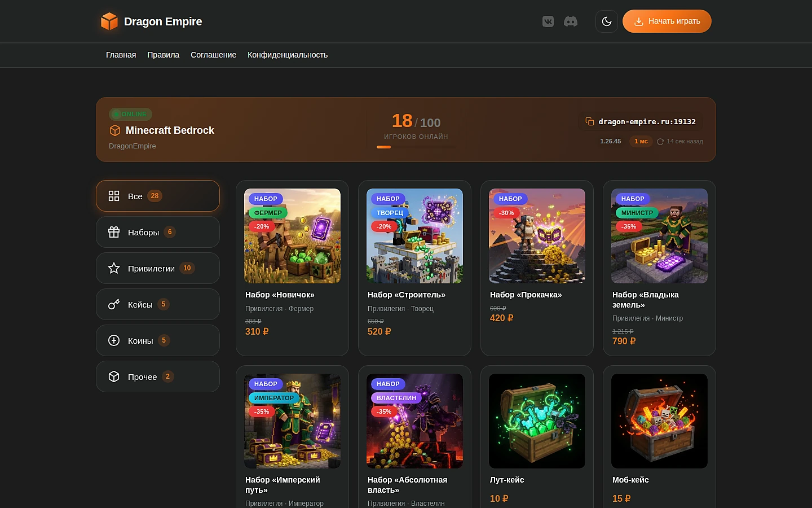Select the 'Кейсы' category tab
The width and height of the screenshot is (812, 508).
[x=158, y=304]
